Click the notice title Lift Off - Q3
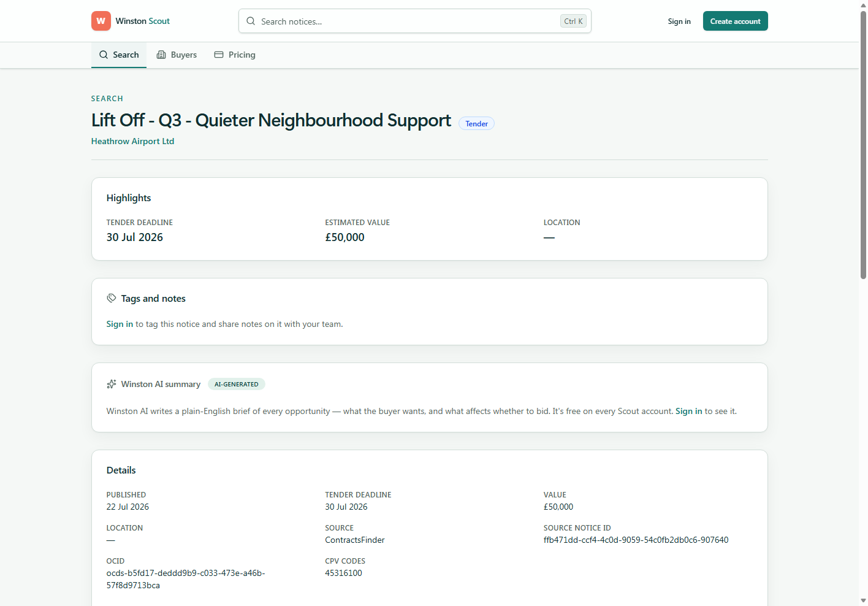The image size is (868, 606). click(x=271, y=120)
